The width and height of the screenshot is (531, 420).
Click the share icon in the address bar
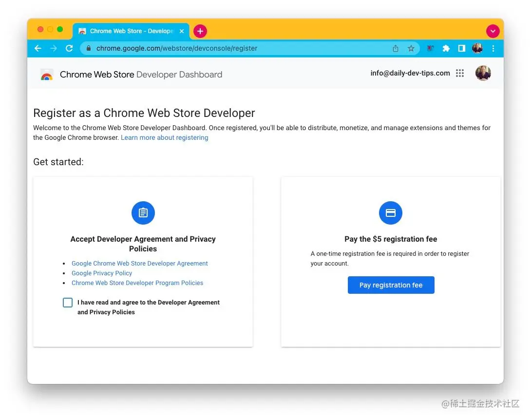click(x=396, y=48)
